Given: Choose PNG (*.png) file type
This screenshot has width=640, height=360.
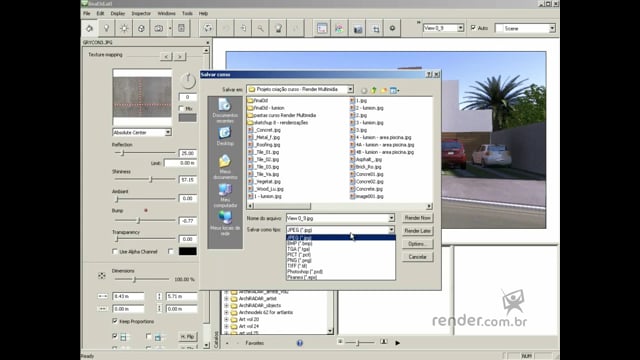Looking at the screenshot, I should tap(341, 260).
